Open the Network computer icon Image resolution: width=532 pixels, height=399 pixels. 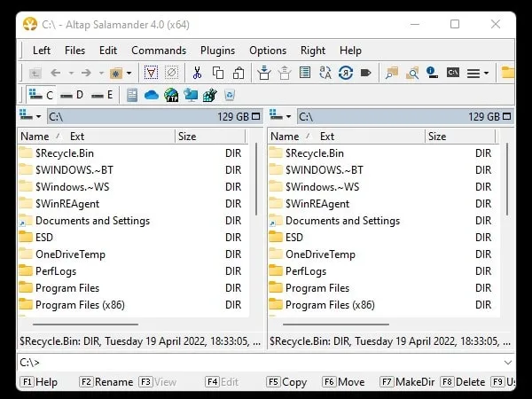191,95
